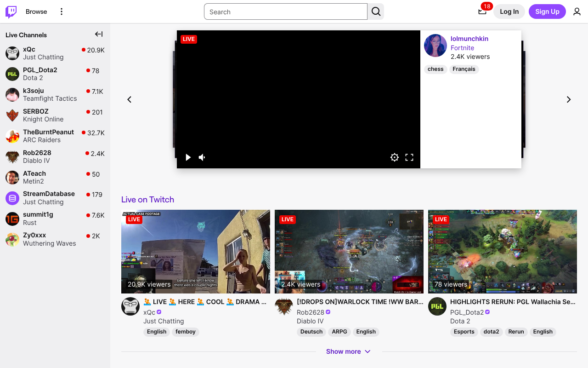
Task: Click PGL_Dota2 avatar in sidebar
Action: (x=12, y=74)
